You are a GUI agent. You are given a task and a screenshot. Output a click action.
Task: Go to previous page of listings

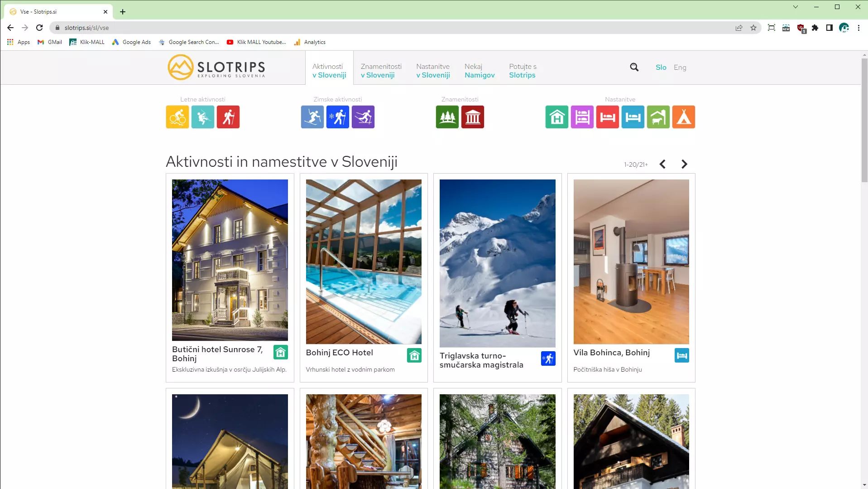click(662, 165)
